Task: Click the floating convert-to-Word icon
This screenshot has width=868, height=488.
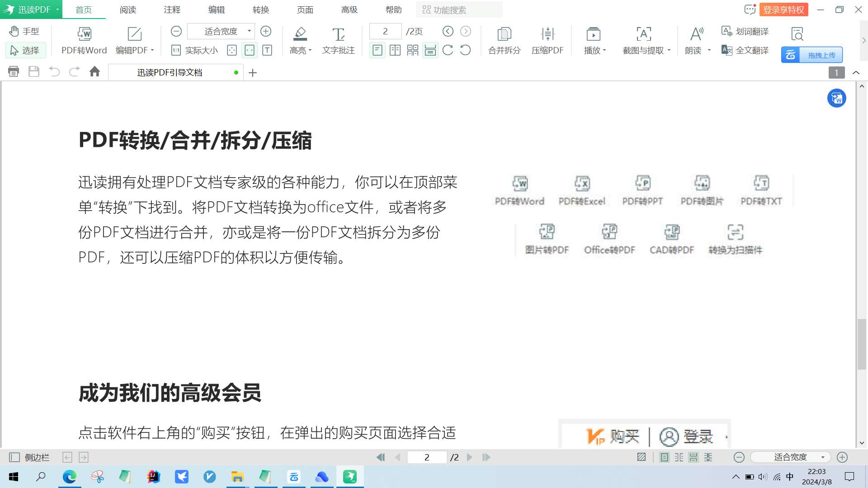Action: click(836, 98)
